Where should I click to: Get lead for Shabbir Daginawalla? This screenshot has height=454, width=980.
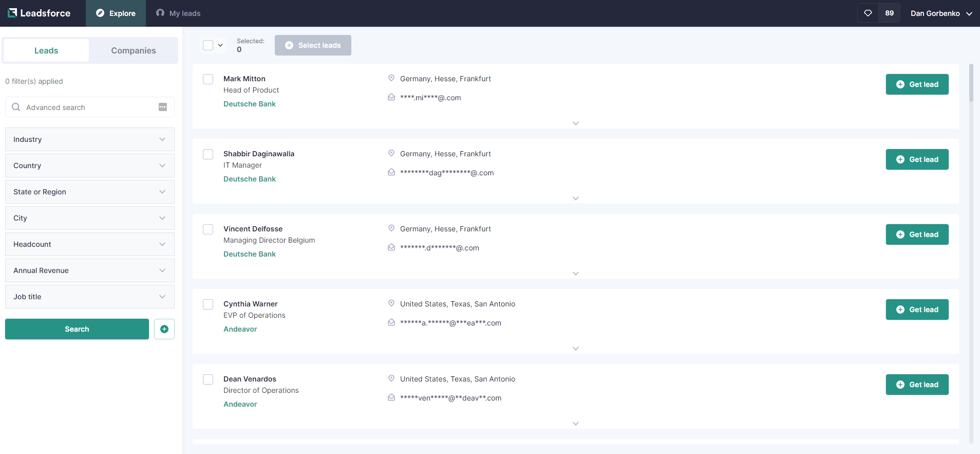(917, 159)
